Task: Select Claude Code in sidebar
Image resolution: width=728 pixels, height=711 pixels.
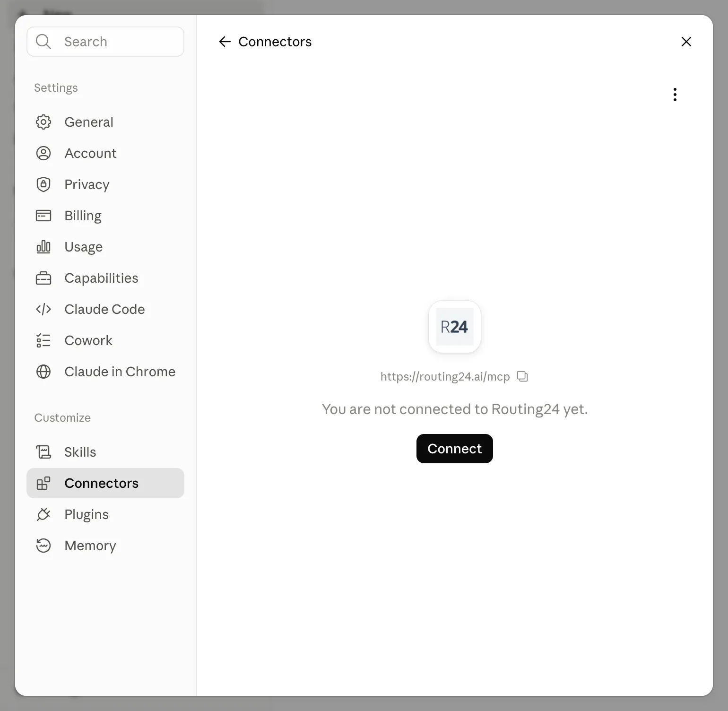Action: click(105, 309)
